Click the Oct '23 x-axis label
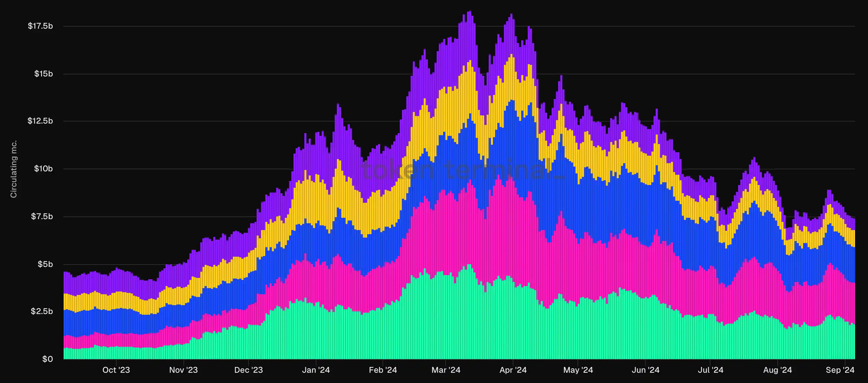 (116, 370)
